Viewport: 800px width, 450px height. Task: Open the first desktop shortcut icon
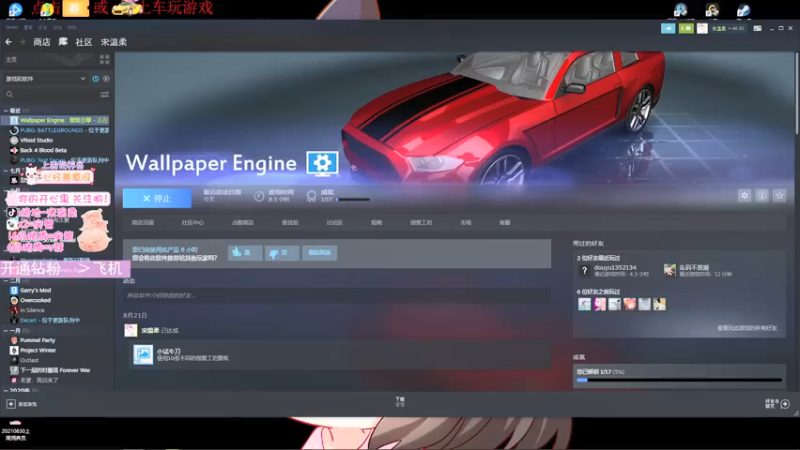(x=15, y=9)
